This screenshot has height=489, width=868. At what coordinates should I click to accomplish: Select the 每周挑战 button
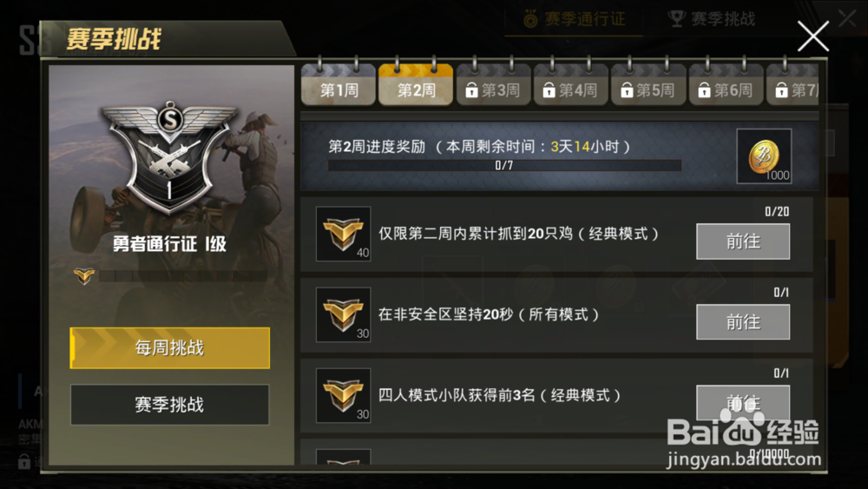click(170, 347)
